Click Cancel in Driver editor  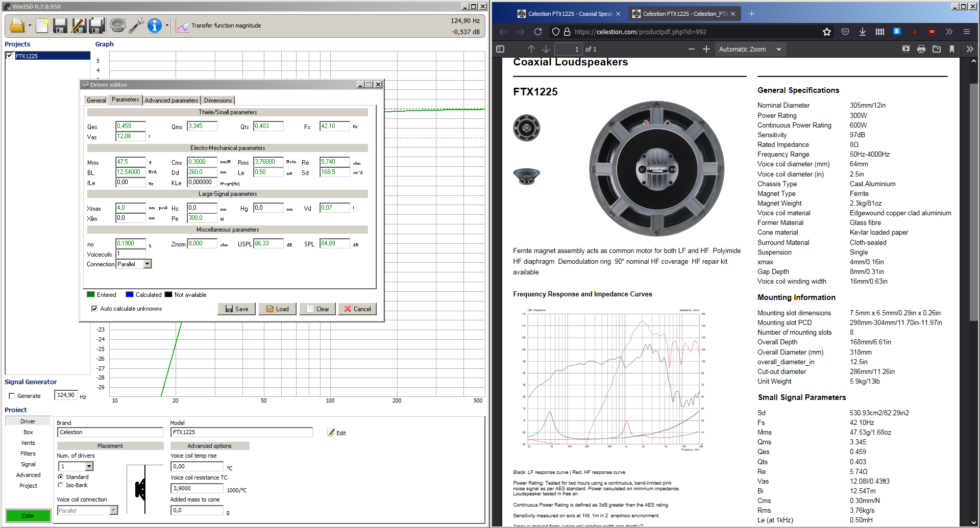coord(357,309)
